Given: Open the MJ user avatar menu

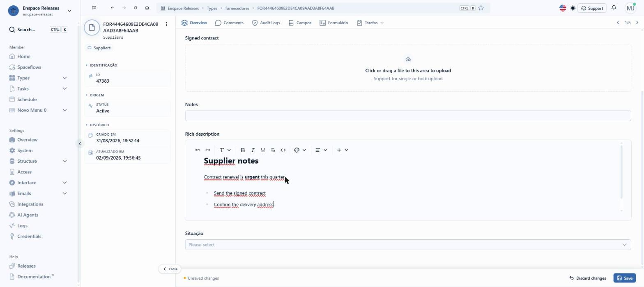Looking at the screenshot, I should [x=630, y=8].
